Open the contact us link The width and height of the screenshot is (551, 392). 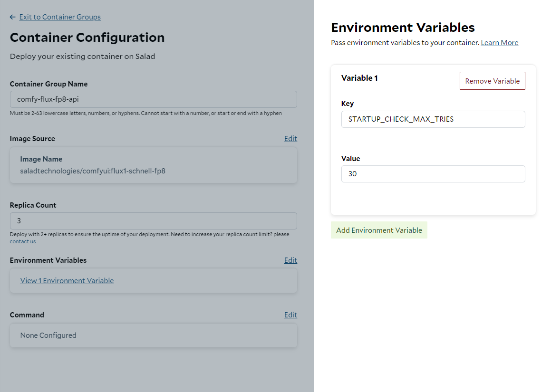(x=22, y=241)
